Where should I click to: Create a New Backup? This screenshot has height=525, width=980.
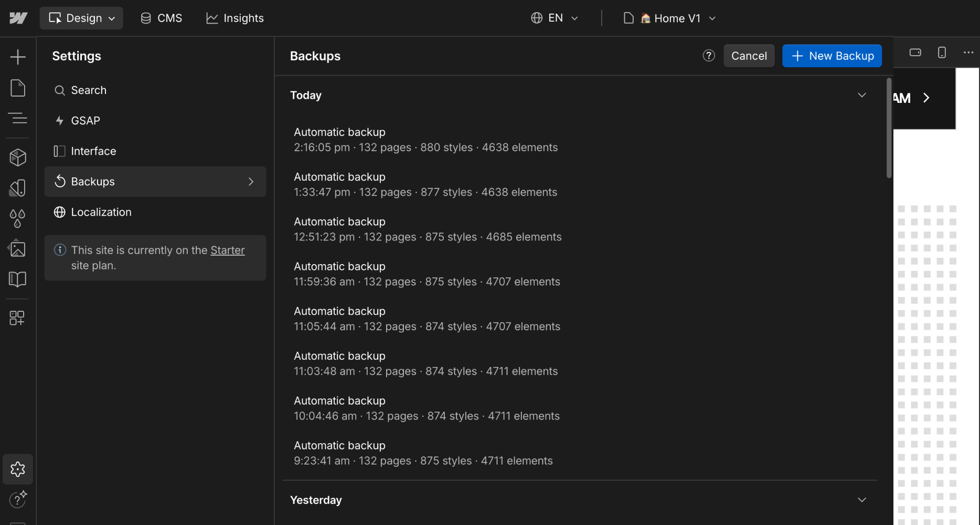[x=832, y=56]
